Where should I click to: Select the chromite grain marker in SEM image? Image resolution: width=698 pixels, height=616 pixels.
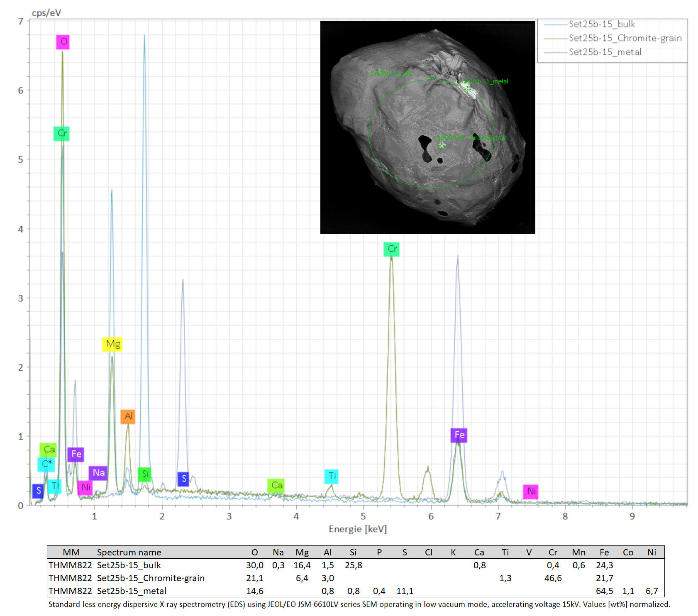[442, 145]
